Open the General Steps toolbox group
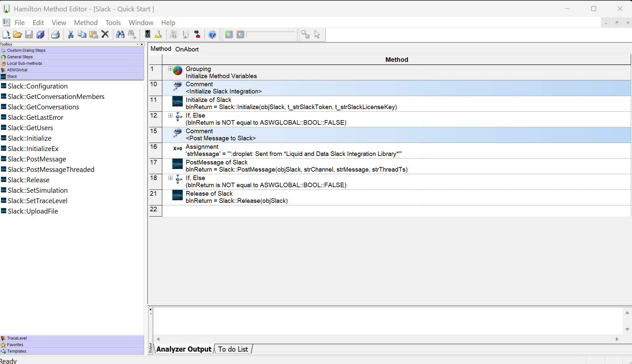 [x=20, y=57]
